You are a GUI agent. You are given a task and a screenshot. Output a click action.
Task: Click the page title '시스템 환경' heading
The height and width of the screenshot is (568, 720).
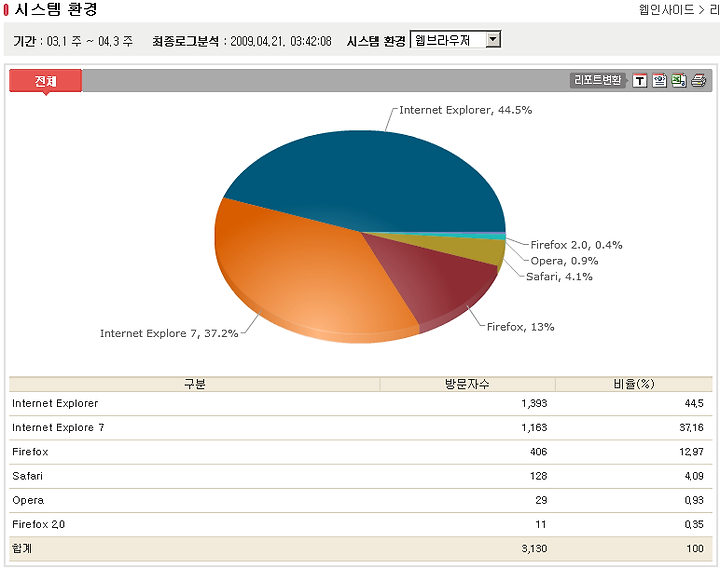(56, 10)
